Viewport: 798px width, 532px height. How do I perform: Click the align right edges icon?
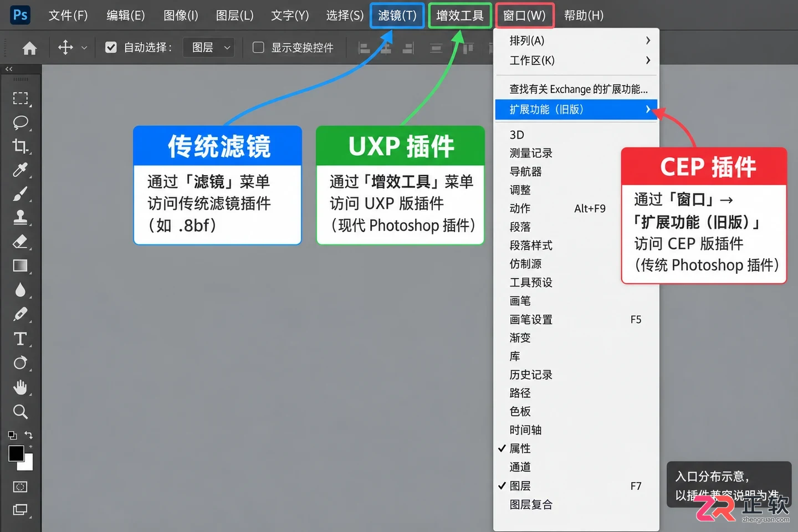(408, 48)
